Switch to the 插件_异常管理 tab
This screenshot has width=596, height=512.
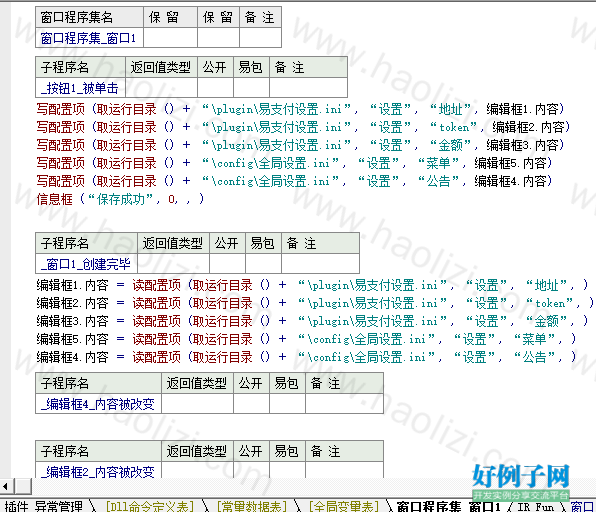(44, 506)
